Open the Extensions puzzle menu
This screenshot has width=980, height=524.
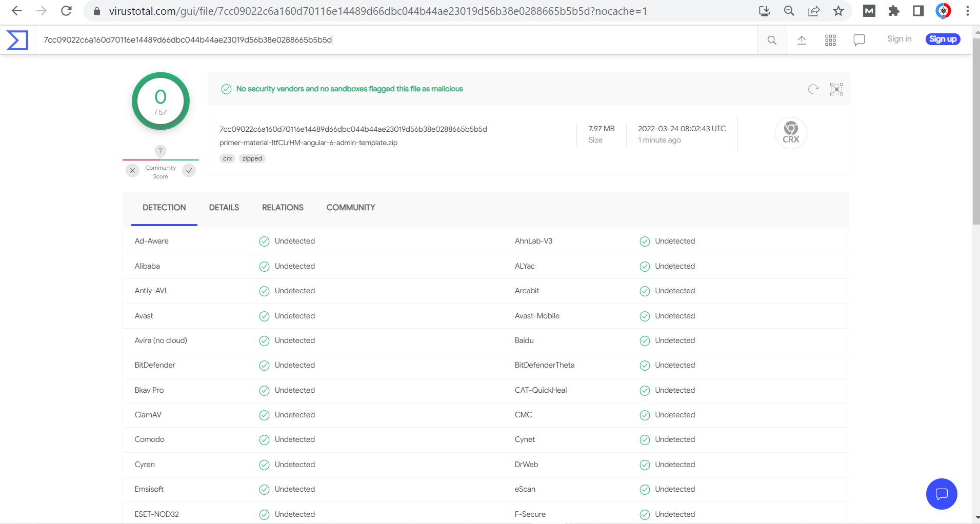[x=894, y=11]
